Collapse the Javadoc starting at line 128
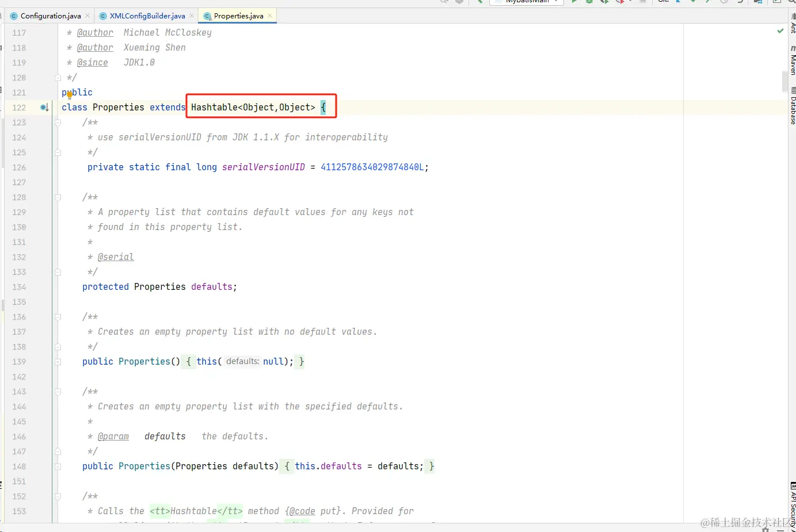The height and width of the screenshot is (532, 796). [x=58, y=197]
